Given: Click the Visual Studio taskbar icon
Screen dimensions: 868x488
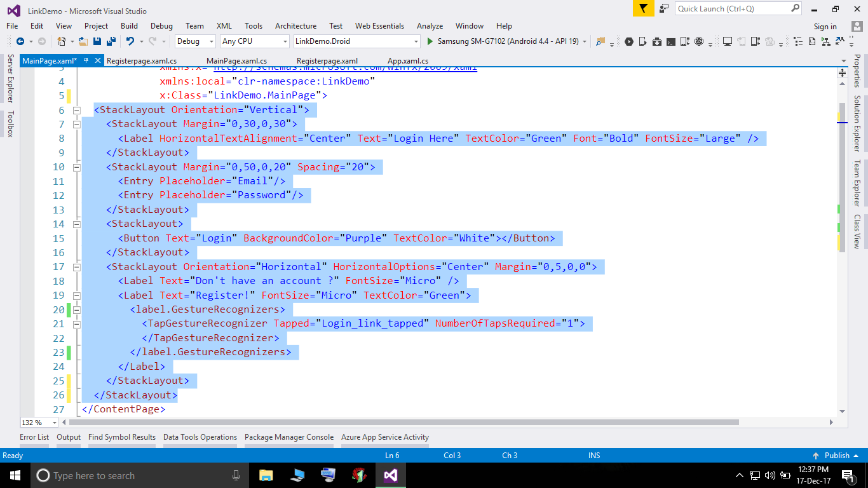Looking at the screenshot, I should point(390,475).
